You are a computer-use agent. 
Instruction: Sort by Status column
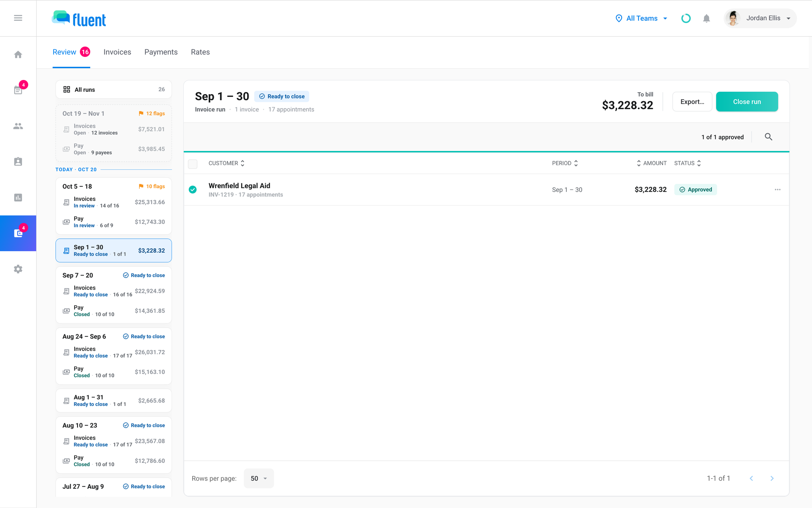(x=687, y=163)
